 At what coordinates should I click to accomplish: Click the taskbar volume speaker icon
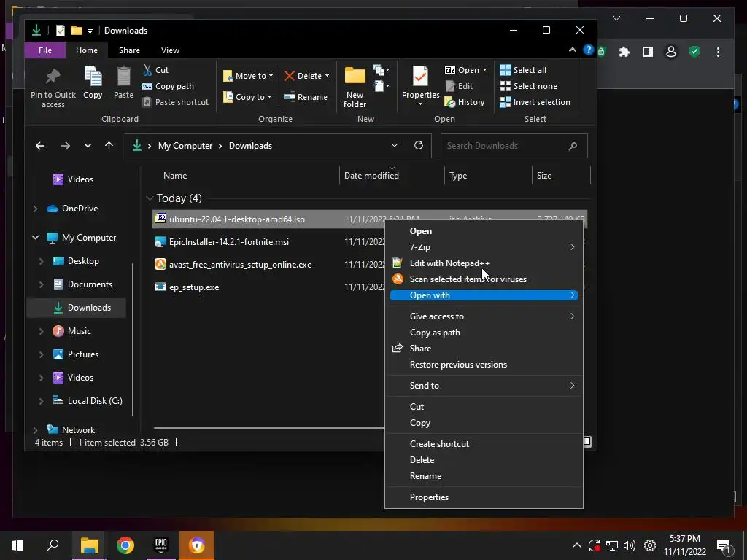coord(630,545)
